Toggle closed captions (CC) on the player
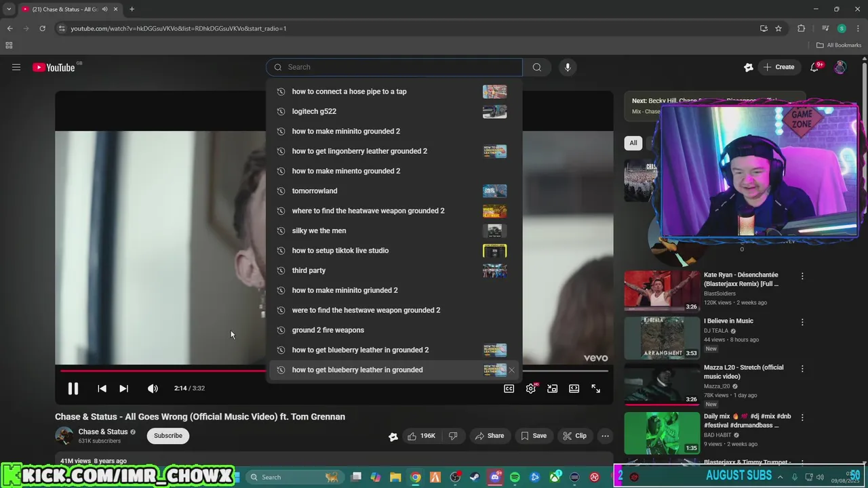This screenshot has height=488, width=868. (x=509, y=388)
